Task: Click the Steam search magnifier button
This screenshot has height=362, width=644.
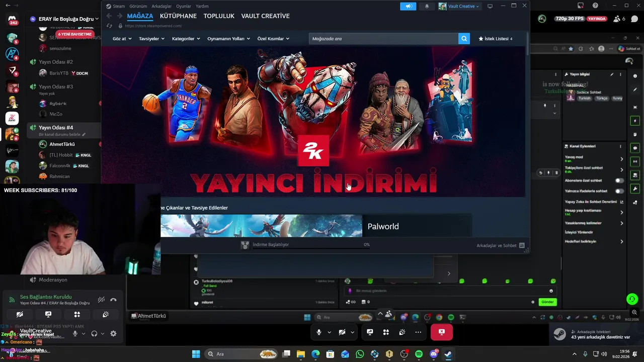Action: (464, 38)
